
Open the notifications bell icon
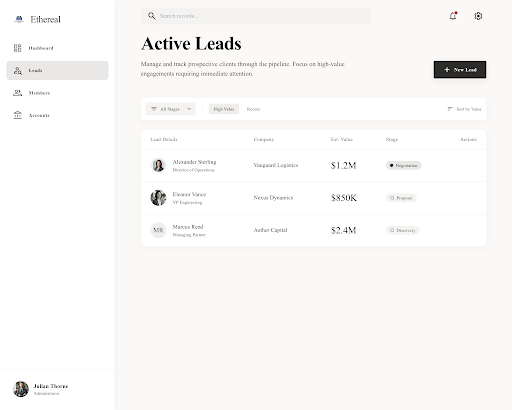coord(453,16)
